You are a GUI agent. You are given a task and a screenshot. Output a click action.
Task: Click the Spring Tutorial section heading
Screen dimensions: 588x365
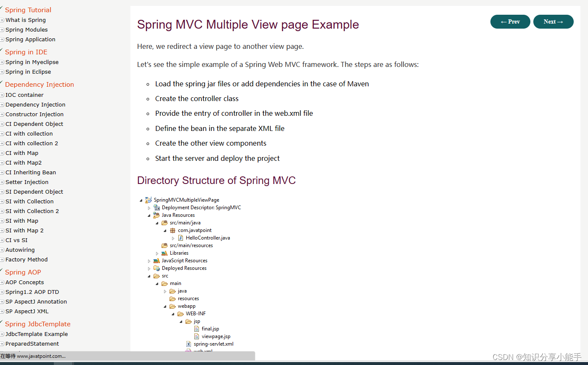click(x=28, y=10)
